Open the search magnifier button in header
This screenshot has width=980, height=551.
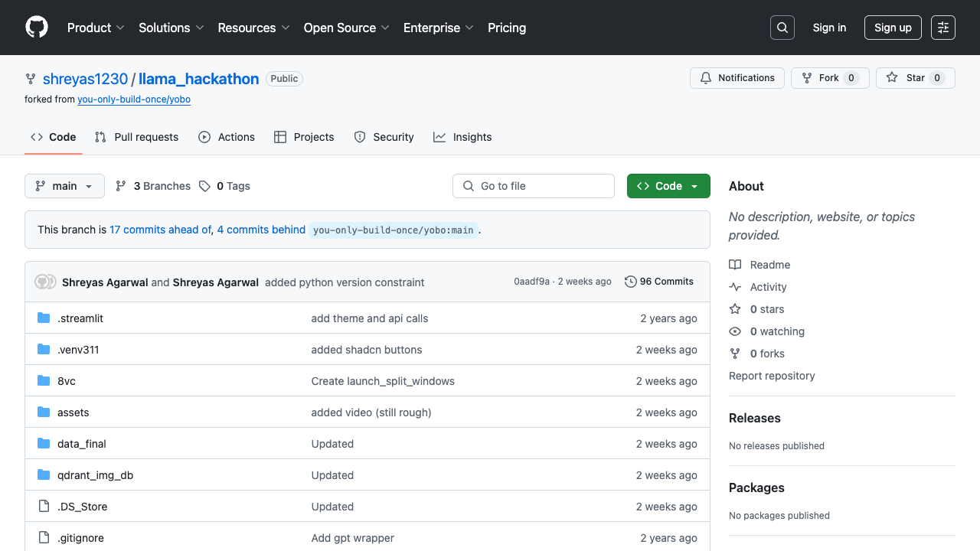coord(782,28)
